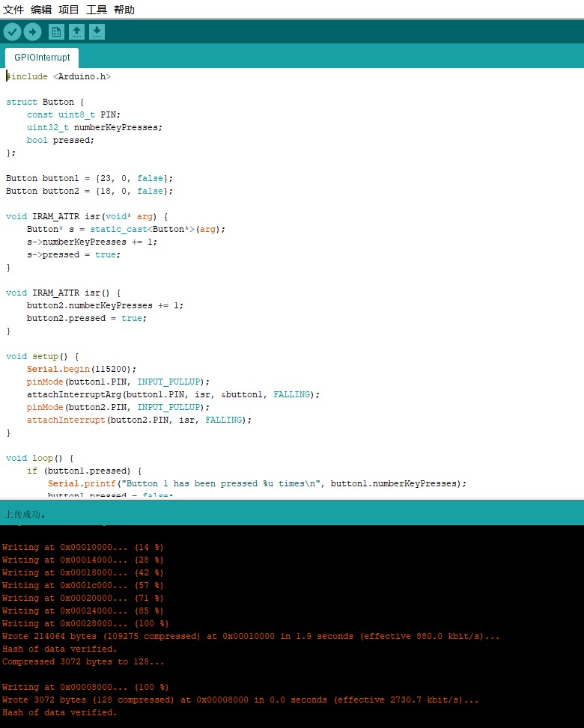The image size is (584, 728).
Task: Click console line 'Writing at 0x00020000... (71 %)'
Action: click(x=82, y=598)
